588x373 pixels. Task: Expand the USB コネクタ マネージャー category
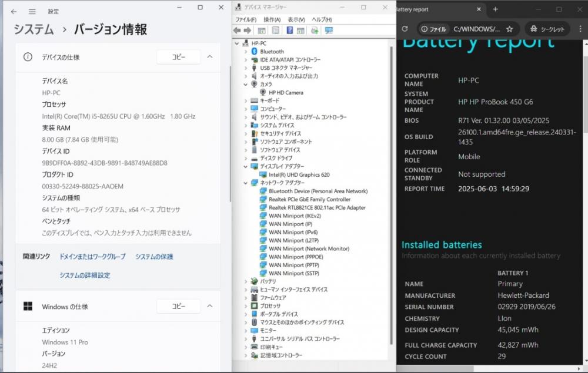click(x=246, y=68)
